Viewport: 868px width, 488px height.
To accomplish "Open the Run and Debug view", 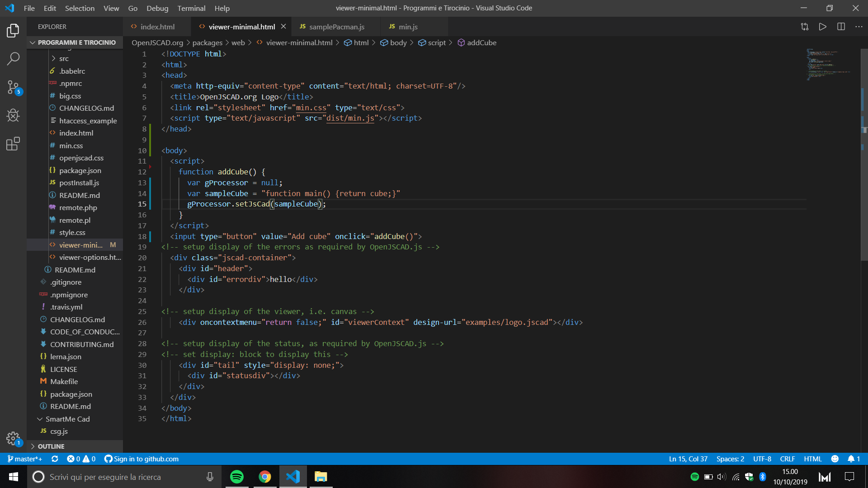I will tap(13, 116).
